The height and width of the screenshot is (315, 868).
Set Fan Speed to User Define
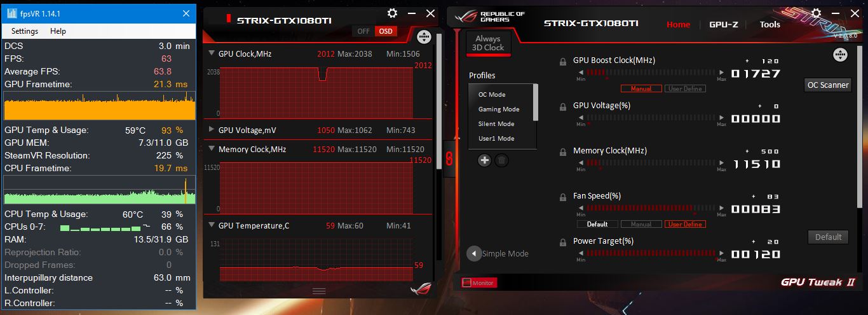685,224
